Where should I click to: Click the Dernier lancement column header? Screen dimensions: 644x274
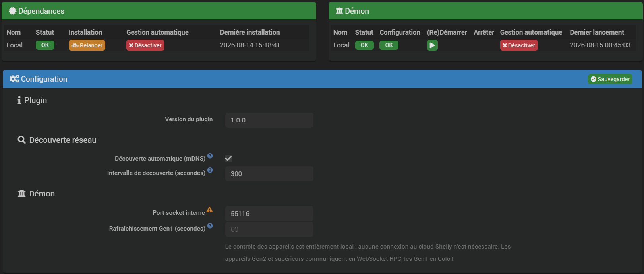click(597, 32)
